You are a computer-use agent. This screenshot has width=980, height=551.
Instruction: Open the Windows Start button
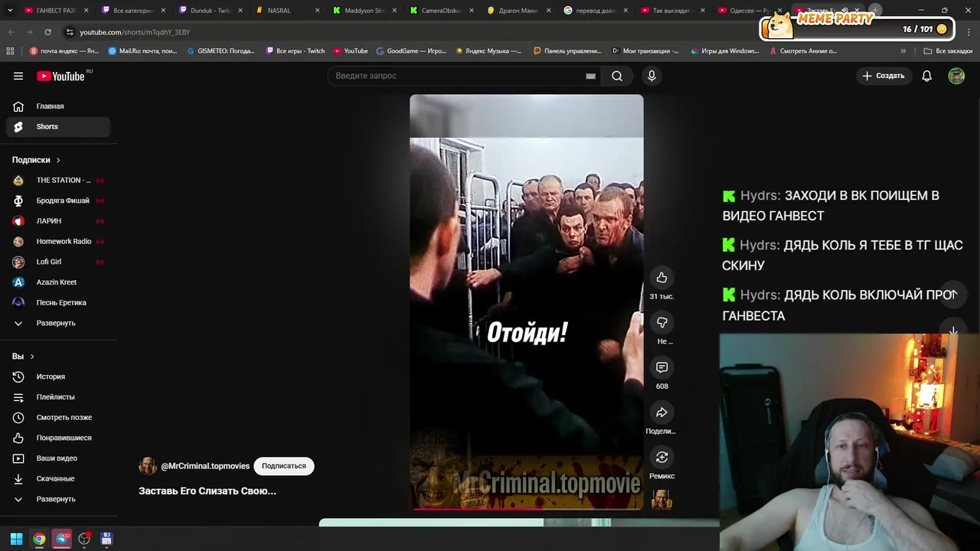click(16, 540)
